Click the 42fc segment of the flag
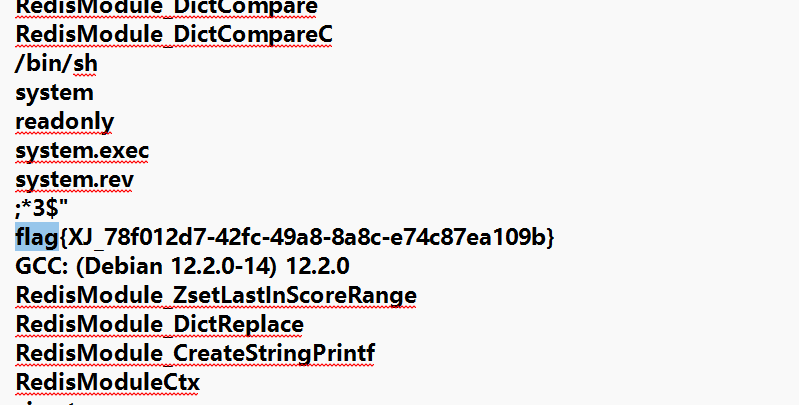 pyautogui.click(x=232, y=238)
